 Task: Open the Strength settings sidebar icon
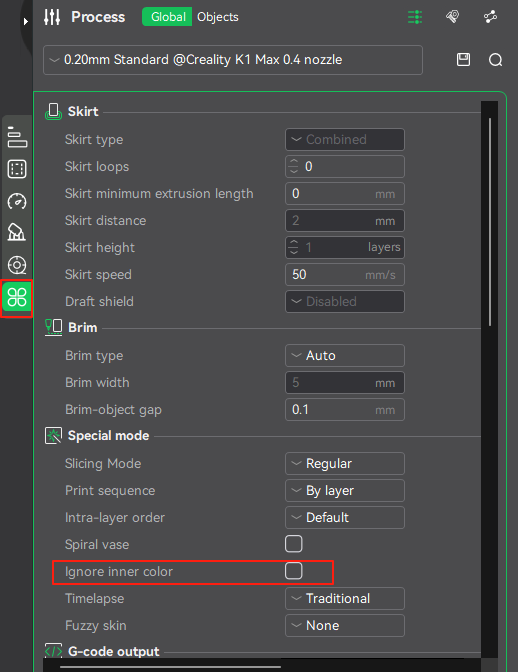click(17, 169)
